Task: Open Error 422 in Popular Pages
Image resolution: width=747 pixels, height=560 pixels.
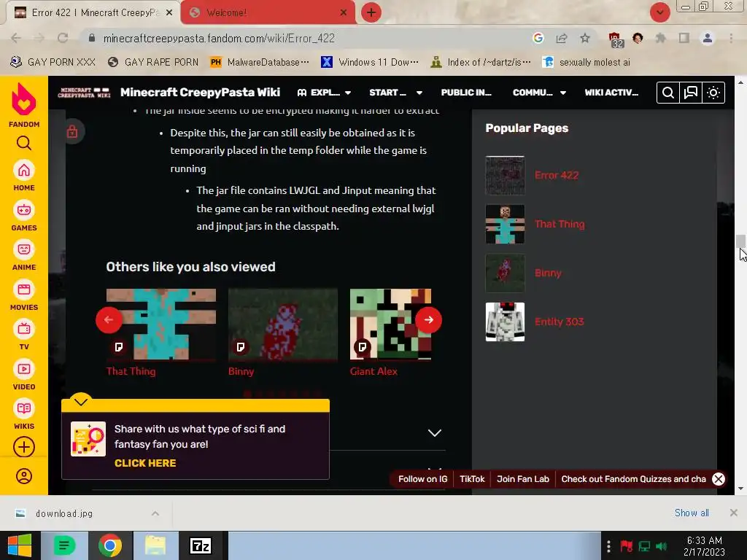Action: point(557,175)
